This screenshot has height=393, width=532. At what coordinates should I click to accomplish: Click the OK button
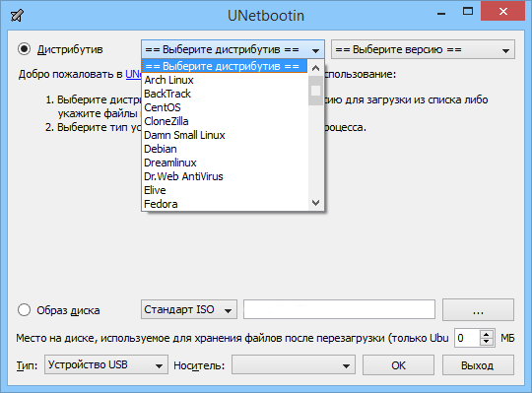(x=398, y=365)
